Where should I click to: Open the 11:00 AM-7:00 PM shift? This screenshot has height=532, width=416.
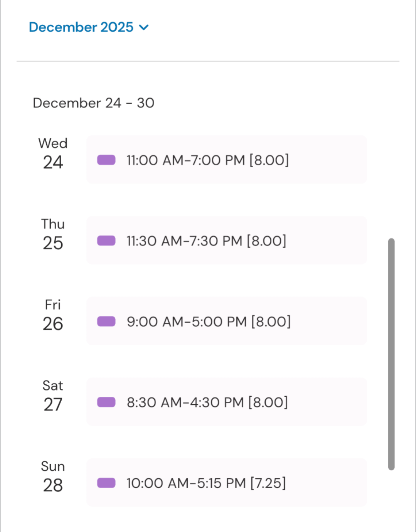pos(207,160)
